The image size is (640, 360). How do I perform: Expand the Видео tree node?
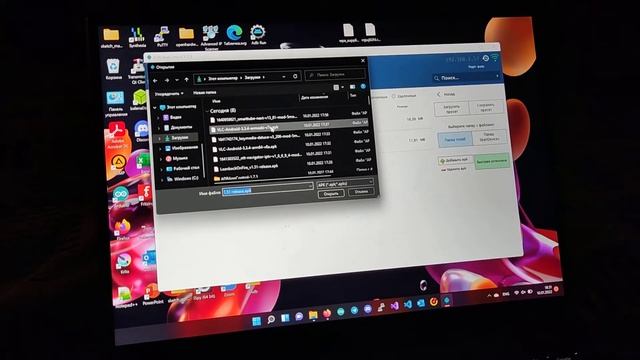coord(158,118)
